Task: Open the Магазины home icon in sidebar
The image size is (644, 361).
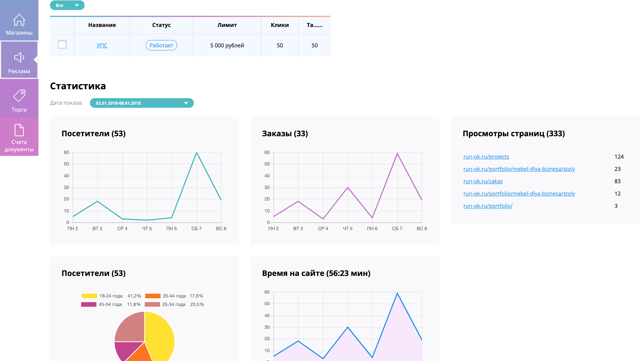Action: (x=19, y=20)
